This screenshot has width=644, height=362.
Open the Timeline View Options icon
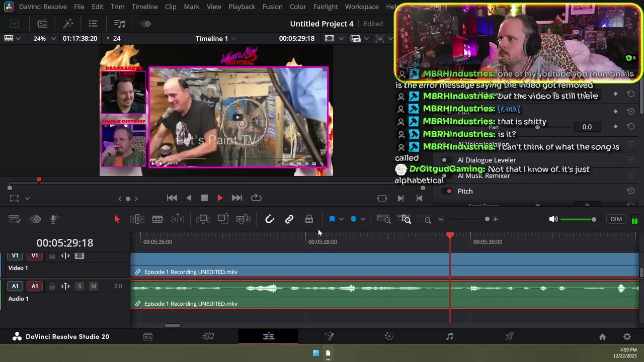(x=15, y=219)
